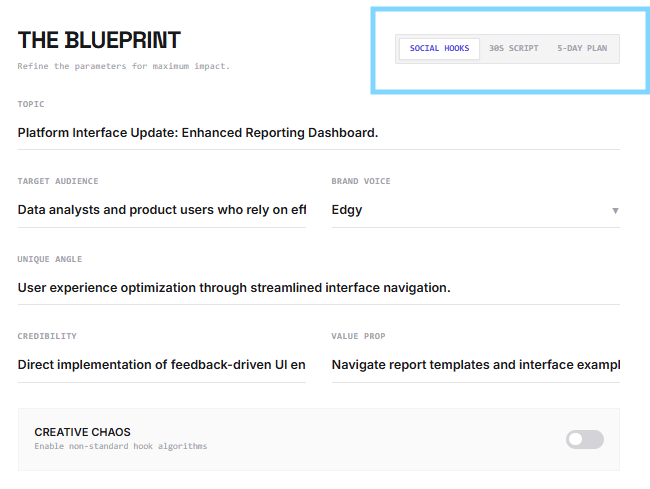Click the Unique Angle label
Screen dimensions: 650x489
point(50,259)
